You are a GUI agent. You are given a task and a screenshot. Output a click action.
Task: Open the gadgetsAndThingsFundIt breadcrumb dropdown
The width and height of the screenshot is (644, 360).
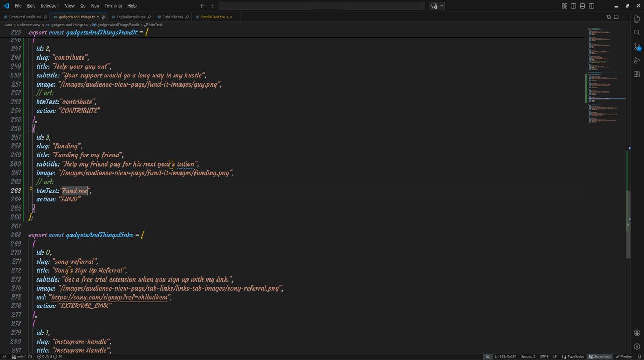click(118, 24)
